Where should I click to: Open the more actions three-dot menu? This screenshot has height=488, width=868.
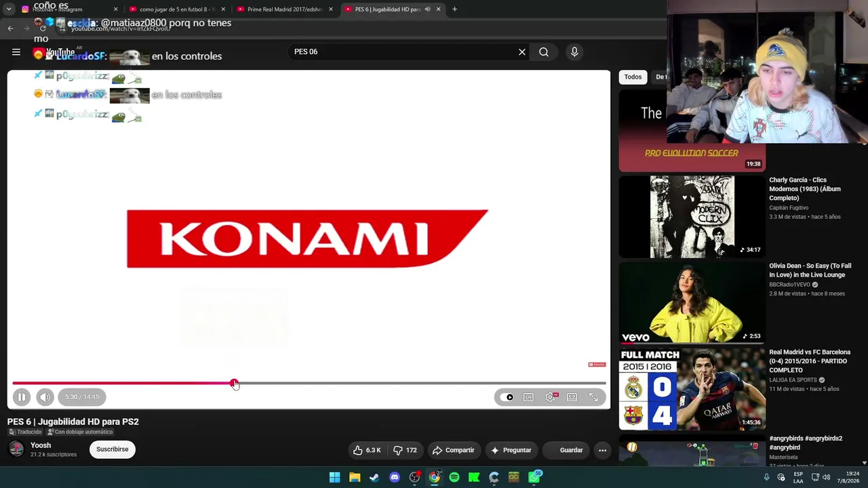point(602,450)
